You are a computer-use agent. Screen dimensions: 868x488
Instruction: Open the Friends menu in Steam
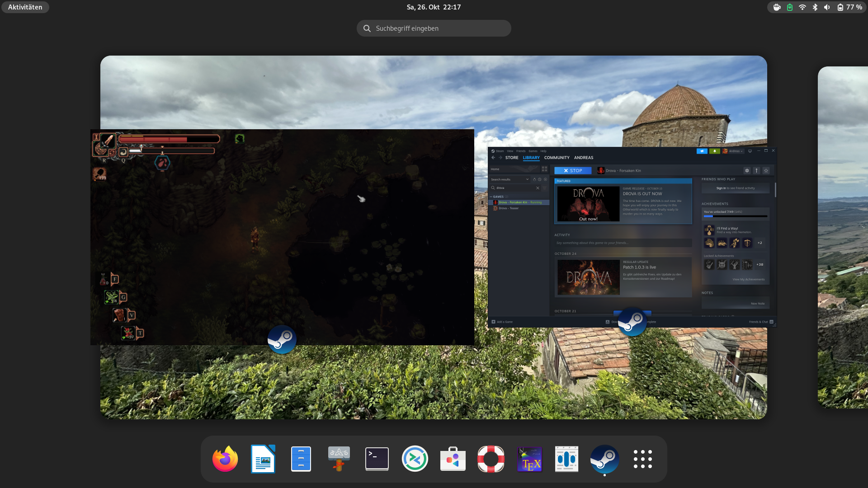coord(521,151)
